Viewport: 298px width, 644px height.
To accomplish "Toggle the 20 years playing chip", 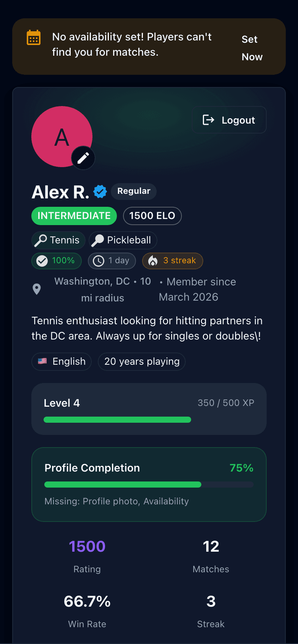I will click(x=141, y=361).
